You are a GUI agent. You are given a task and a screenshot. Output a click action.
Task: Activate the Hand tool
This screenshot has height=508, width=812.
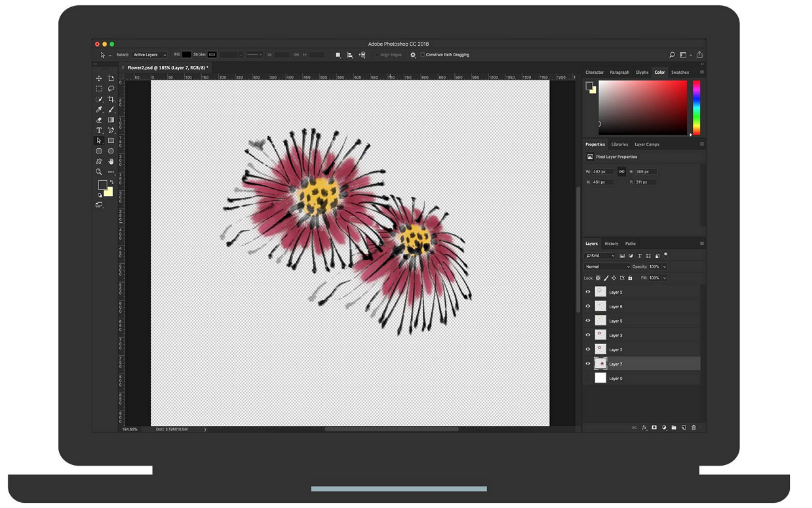111,162
